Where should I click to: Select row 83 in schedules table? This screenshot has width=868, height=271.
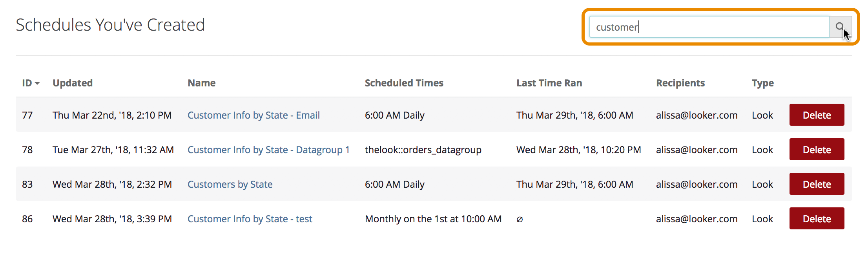[27, 184]
